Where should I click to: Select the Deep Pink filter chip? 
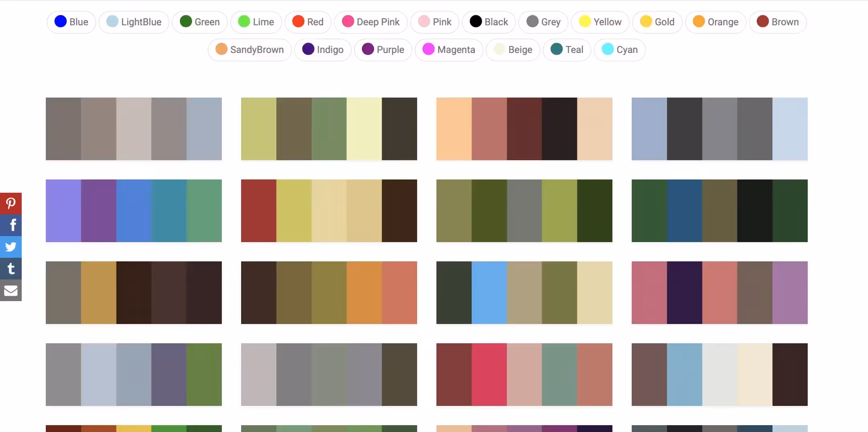(371, 22)
